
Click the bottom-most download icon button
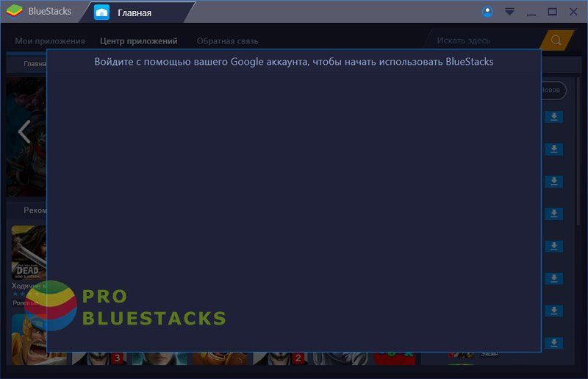553,343
